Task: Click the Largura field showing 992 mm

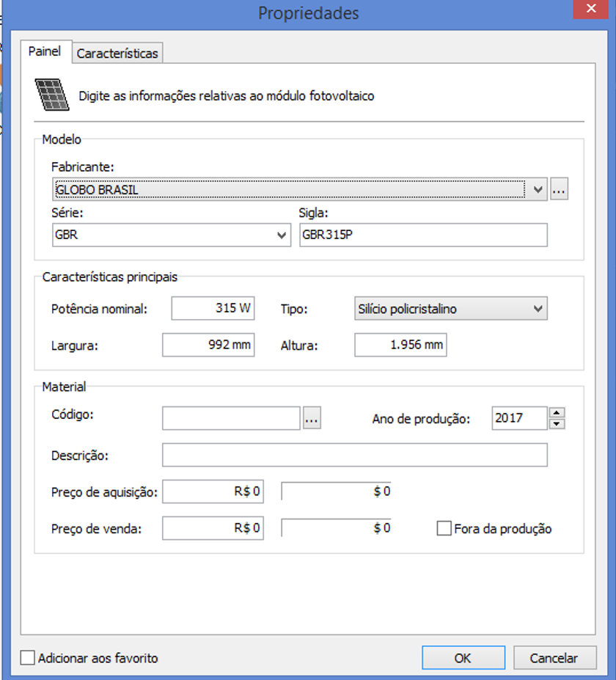Action: tap(208, 345)
